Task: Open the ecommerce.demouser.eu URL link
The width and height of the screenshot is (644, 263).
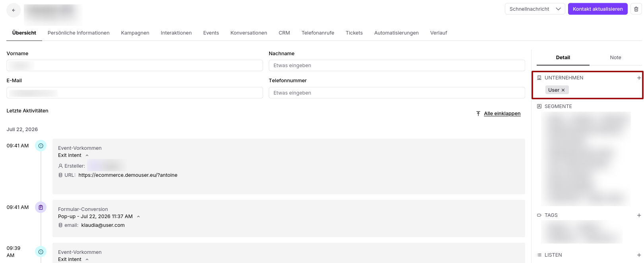Action: coord(128,175)
